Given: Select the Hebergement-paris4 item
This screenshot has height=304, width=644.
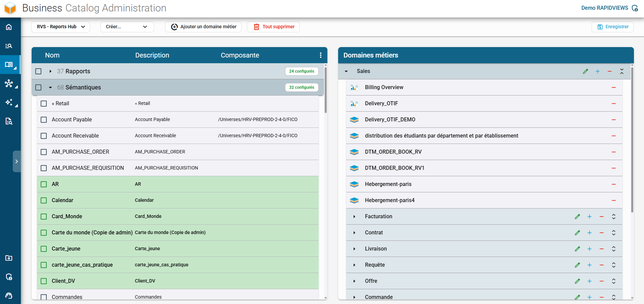Looking at the screenshot, I should click(x=484, y=200).
